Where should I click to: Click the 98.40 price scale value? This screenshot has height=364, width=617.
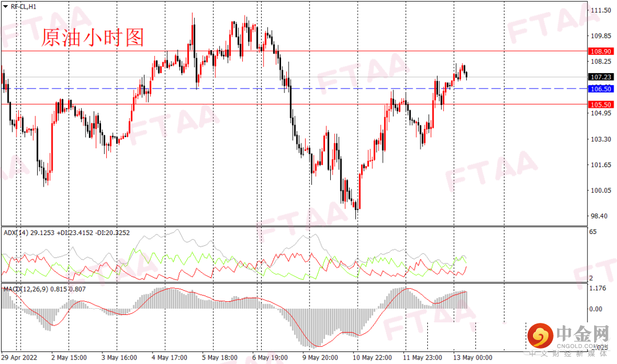599,216
